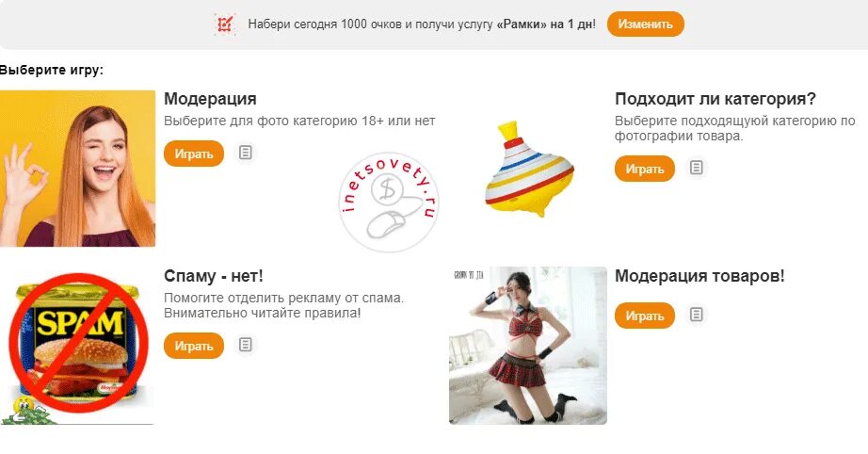Click the Модерация heading above the 18+ description
Image resolution: width=868 pixels, height=454 pixels.
point(210,99)
